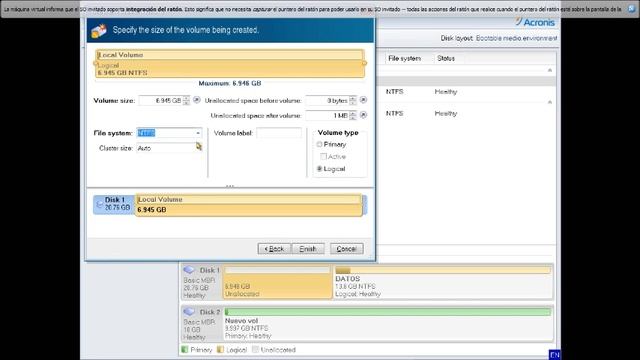640x360 pixels.
Task: Click round icon beside space after volume
Action: tap(363, 115)
